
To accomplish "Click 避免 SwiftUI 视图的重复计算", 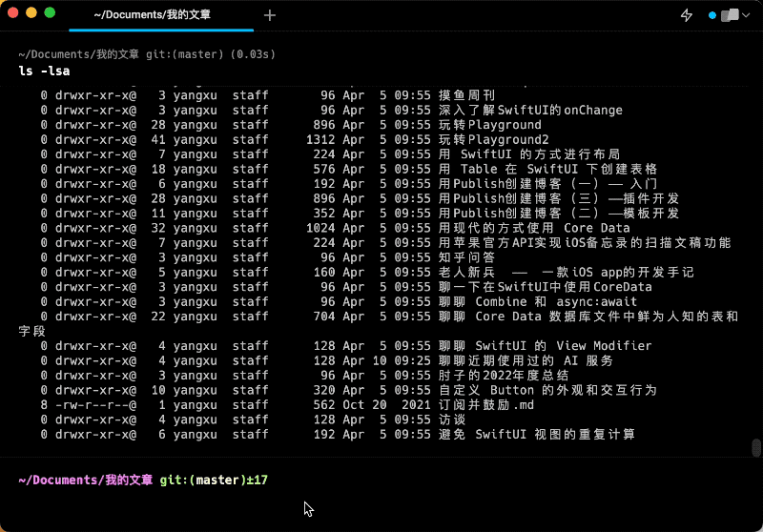I will coord(537,434).
